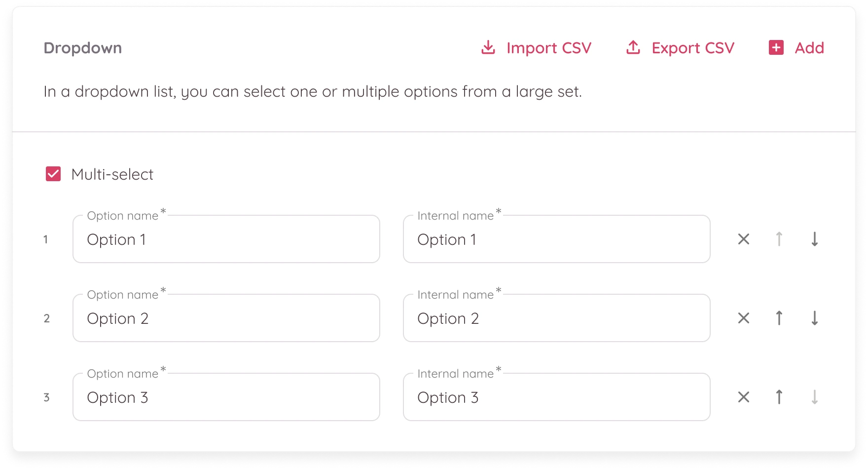Image resolution: width=868 pixels, height=470 pixels.
Task: Remove Option 2 using its X icon
Action: [x=744, y=318]
